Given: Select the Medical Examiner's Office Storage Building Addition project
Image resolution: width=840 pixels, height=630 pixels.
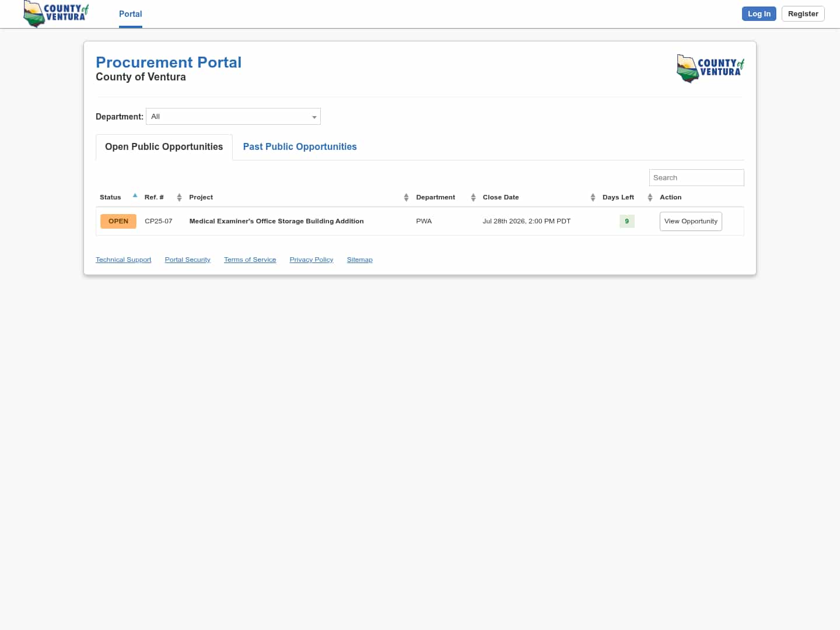Looking at the screenshot, I should [276, 221].
